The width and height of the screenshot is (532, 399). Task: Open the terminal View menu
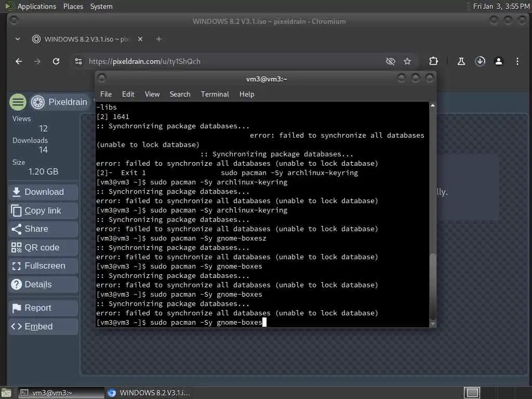tap(152, 95)
